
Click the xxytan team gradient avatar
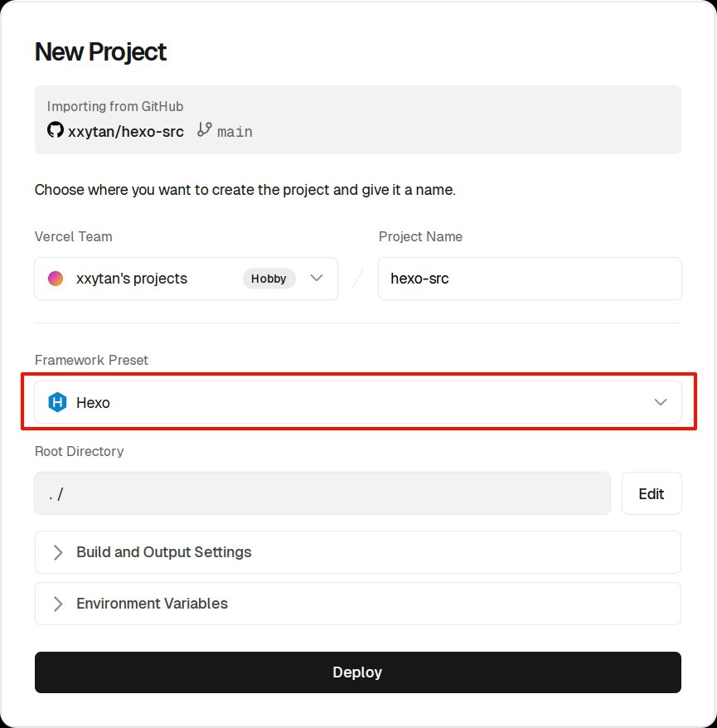coord(56,279)
